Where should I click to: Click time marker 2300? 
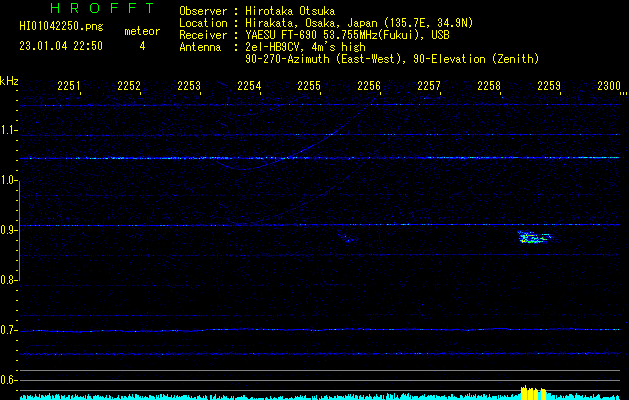tap(609, 85)
